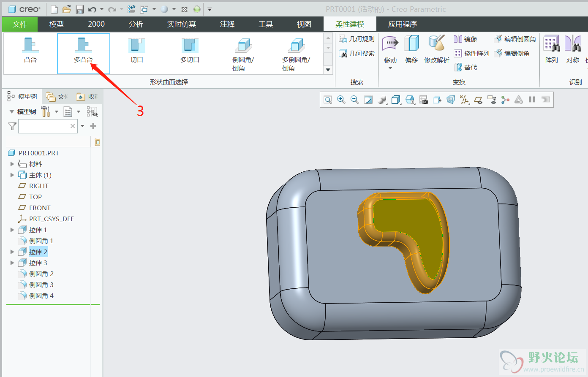Viewport: 588px width, 377px height.
Task: Open 编辑倒圆角 edit round tool
Action: (x=515, y=39)
